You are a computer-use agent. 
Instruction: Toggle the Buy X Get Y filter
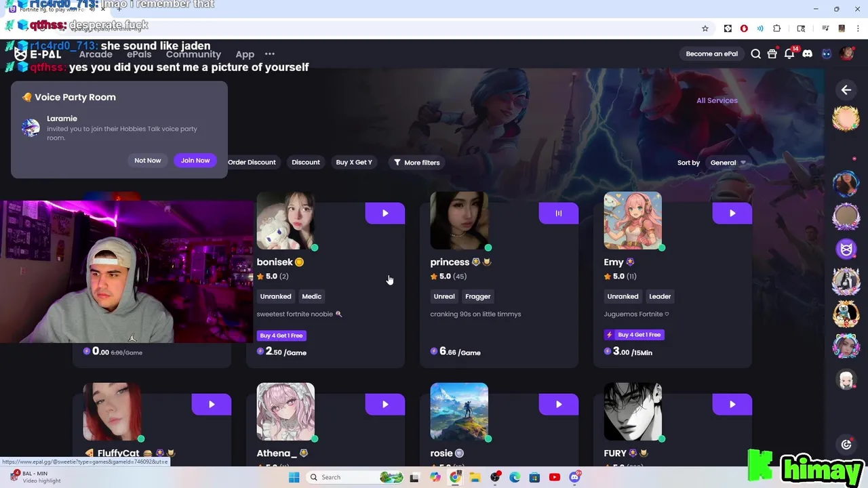[354, 163]
